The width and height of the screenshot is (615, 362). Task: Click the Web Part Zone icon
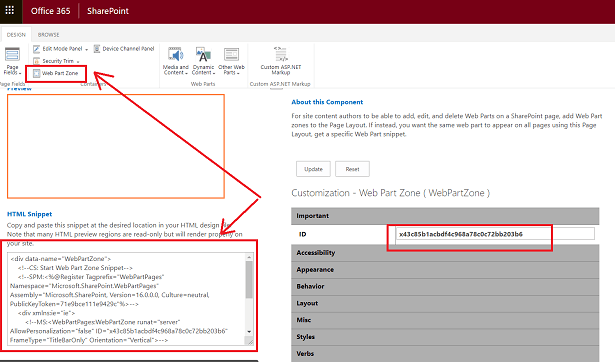click(36, 73)
